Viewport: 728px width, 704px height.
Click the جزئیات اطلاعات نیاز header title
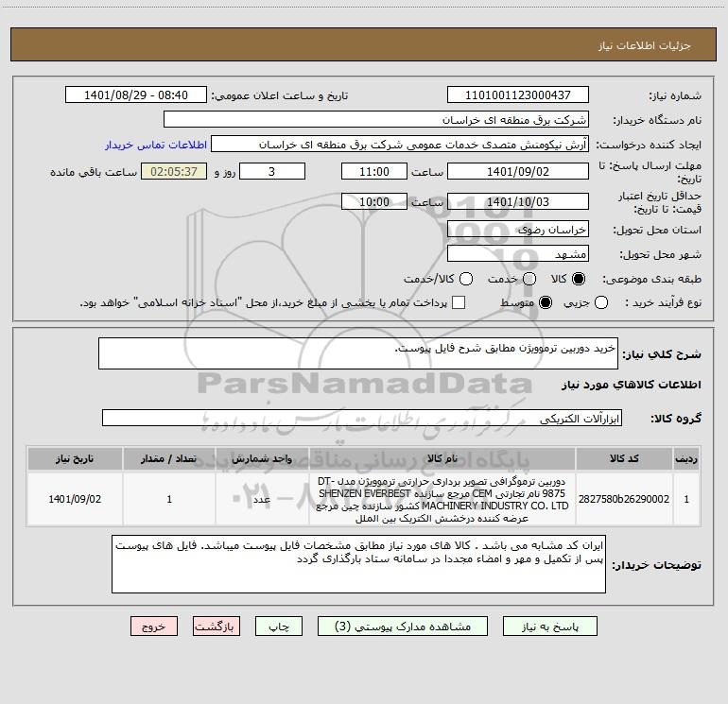tap(644, 45)
